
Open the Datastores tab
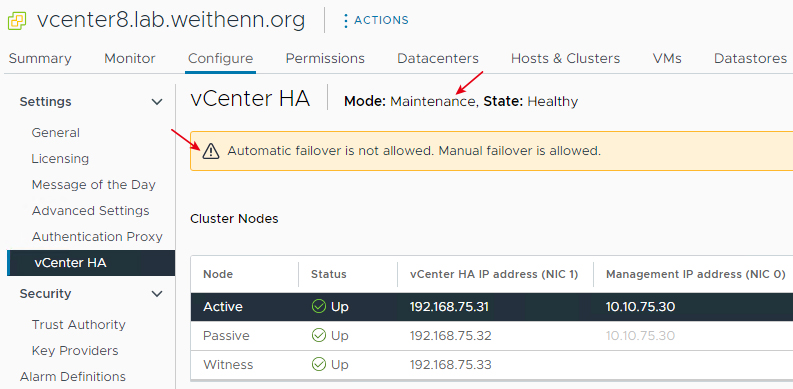(751, 59)
